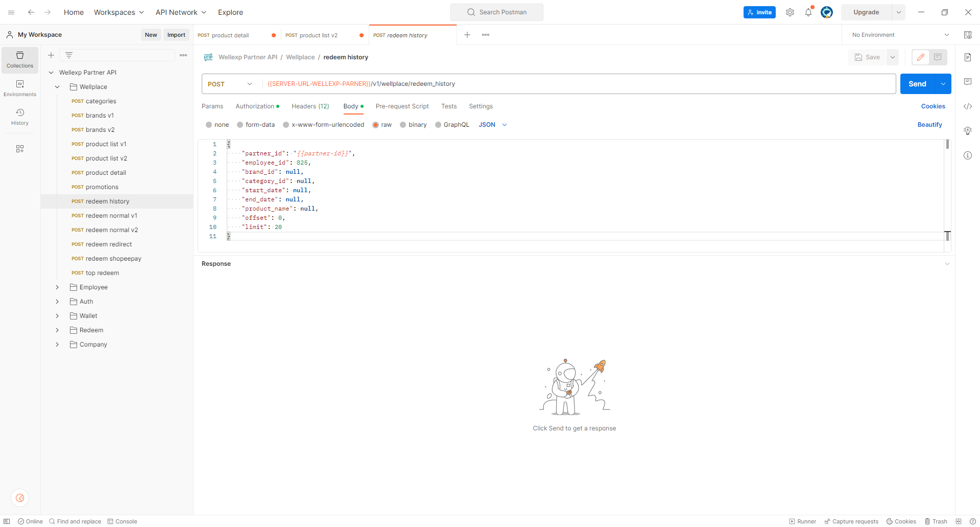This screenshot has width=980, height=527.
Task: Click the Send button
Action: (917, 84)
